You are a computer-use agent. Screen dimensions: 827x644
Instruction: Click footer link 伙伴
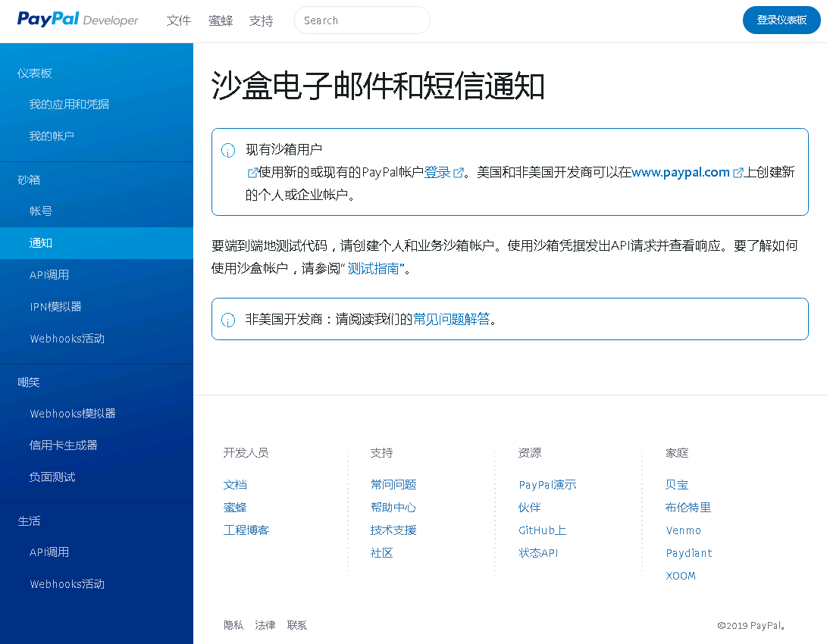[530, 508]
